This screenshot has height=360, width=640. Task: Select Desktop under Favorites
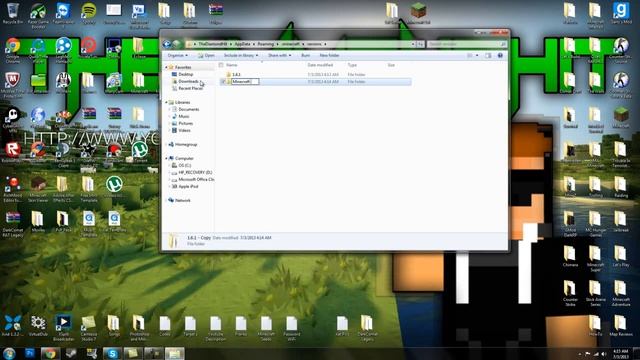(186, 74)
